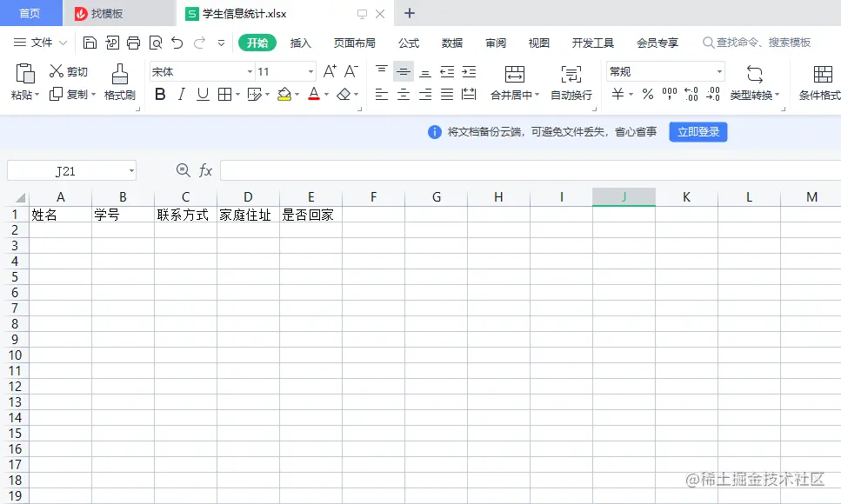Center text horizontally

pyautogui.click(x=404, y=95)
